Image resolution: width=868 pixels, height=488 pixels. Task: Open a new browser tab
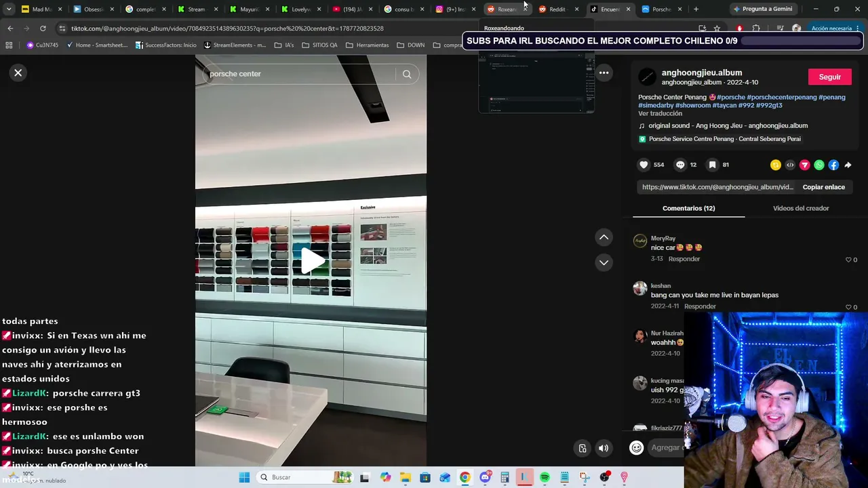pyautogui.click(x=696, y=9)
